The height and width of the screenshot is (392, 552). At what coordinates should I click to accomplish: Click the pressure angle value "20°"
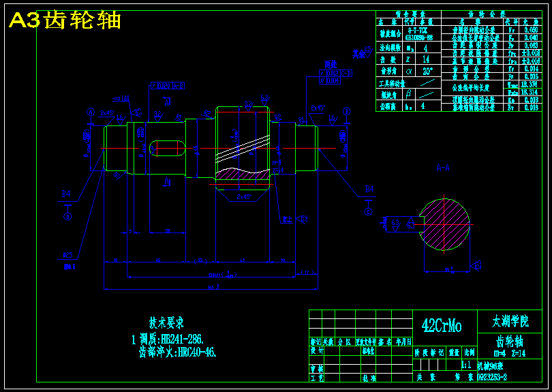point(427,71)
